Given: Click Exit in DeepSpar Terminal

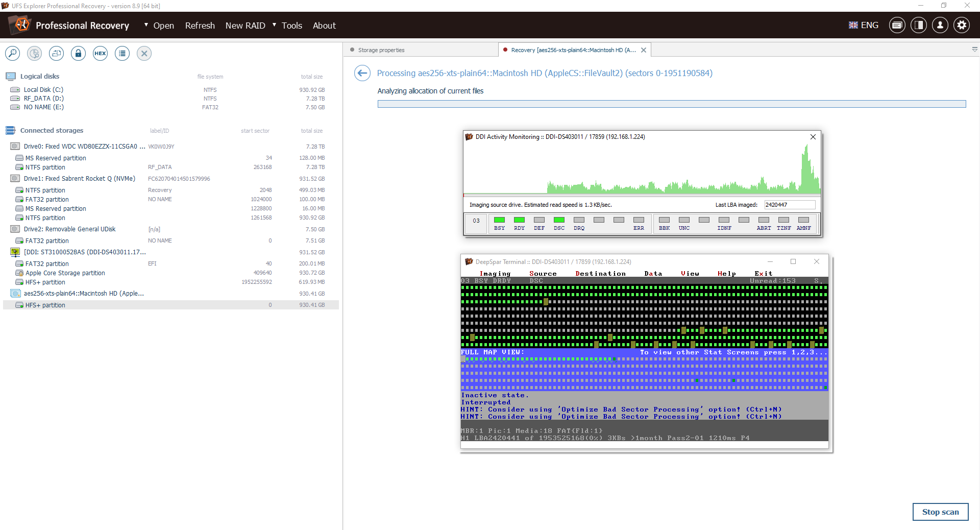Looking at the screenshot, I should click(x=763, y=274).
